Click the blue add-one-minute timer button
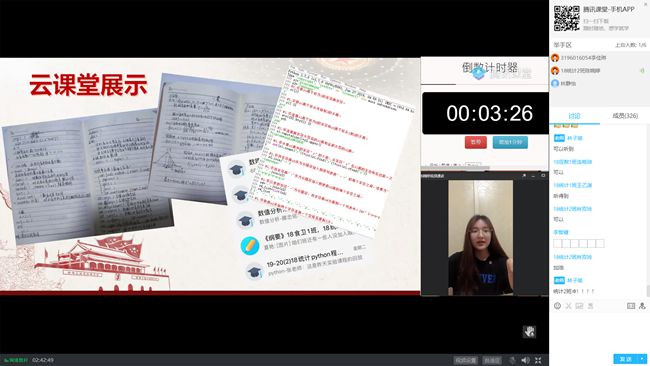Screen dimensions: 650x366 tap(510, 142)
